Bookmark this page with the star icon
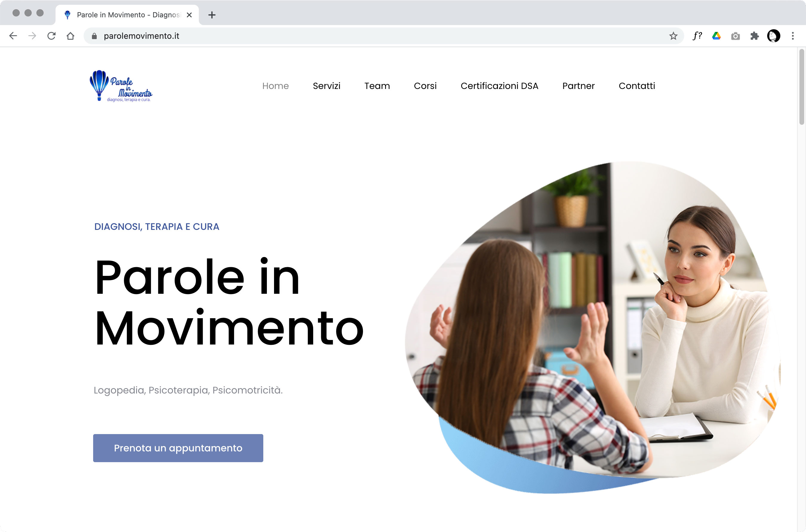The image size is (806, 532). (673, 36)
